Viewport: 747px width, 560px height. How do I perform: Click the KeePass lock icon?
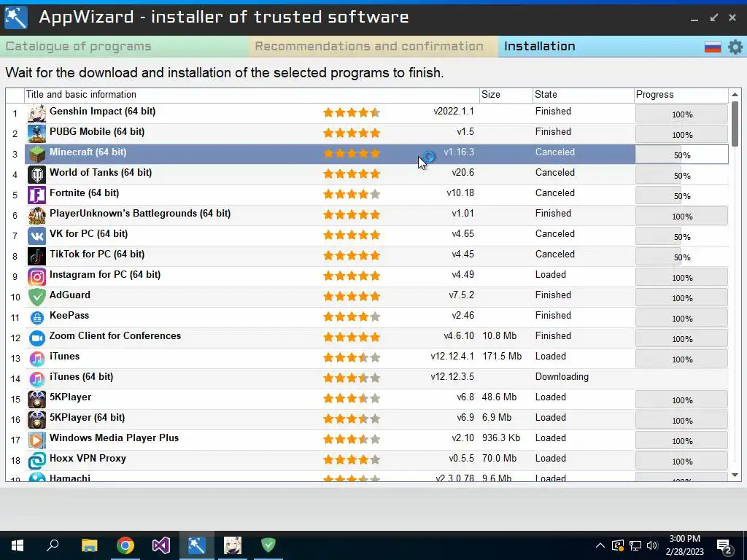pos(36,318)
